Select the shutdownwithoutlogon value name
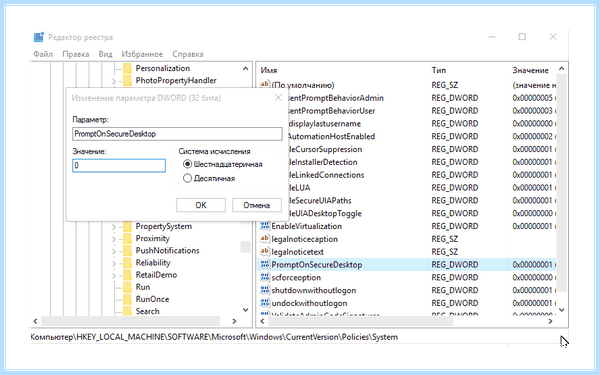 click(314, 290)
